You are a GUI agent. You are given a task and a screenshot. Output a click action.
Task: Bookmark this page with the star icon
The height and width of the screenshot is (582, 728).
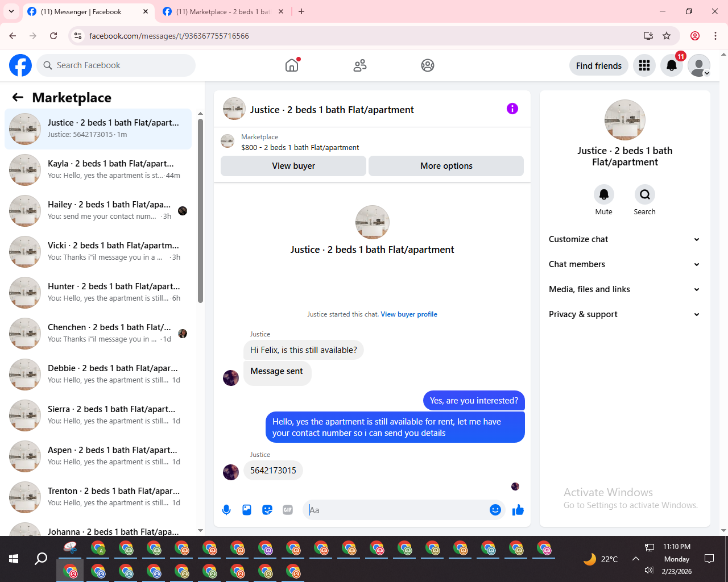click(x=667, y=36)
